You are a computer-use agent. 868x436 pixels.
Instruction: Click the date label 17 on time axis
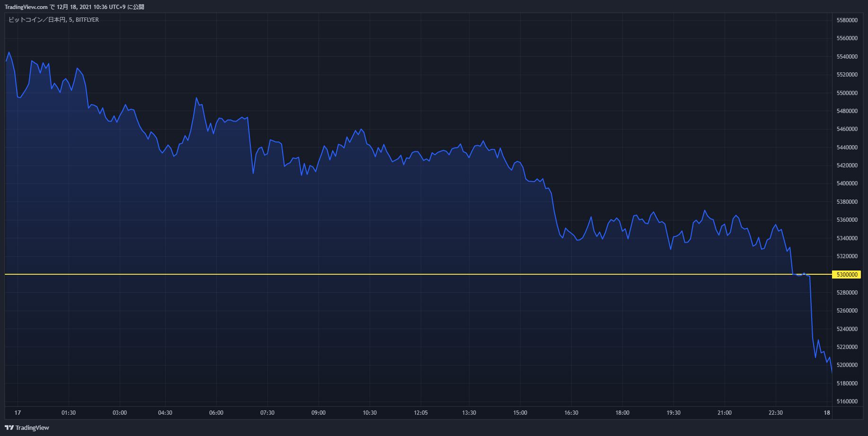pyautogui.click(x=18, y=413)
